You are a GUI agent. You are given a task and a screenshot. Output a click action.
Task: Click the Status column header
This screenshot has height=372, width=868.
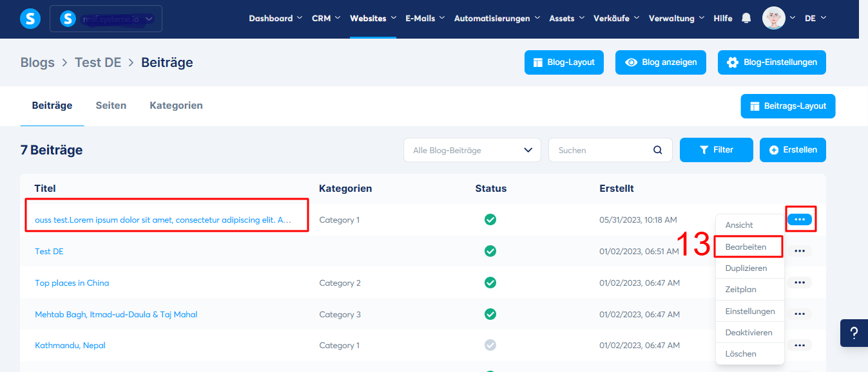pos(491,189)
